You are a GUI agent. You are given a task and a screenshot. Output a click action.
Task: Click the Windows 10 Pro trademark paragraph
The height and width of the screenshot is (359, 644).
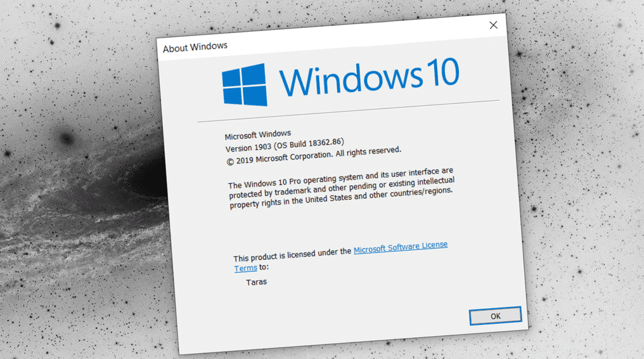pos(341,188)
